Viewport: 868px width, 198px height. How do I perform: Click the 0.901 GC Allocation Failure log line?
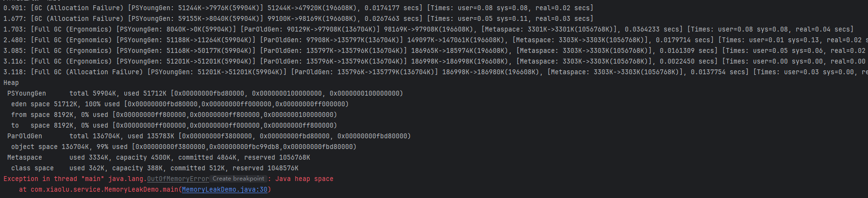click(x=298, y=8)
